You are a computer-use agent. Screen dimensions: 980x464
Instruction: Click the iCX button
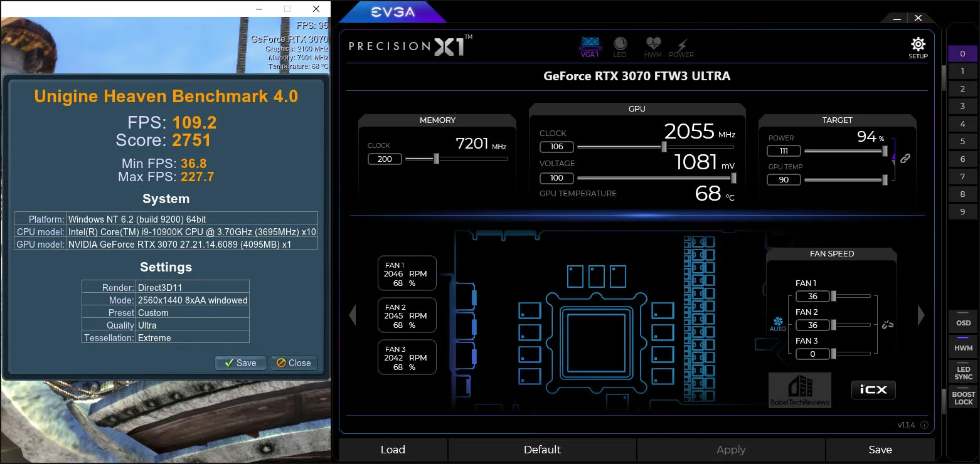(x=873, y=389)
